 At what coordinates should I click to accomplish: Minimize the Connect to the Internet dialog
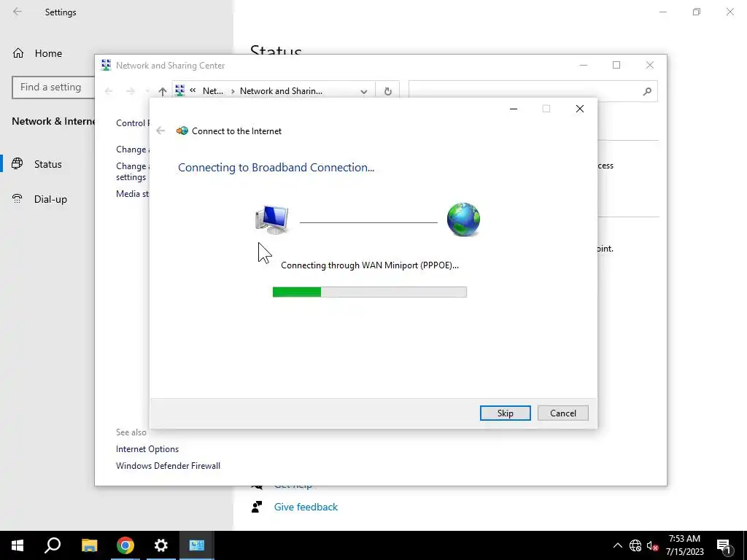click(x=514, y=109)
